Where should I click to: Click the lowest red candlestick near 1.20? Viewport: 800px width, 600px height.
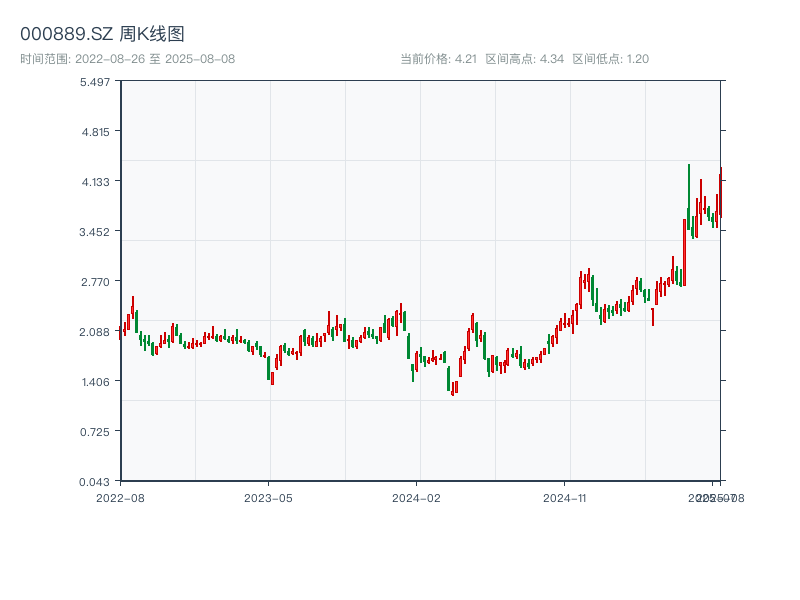tap(452, 388)
